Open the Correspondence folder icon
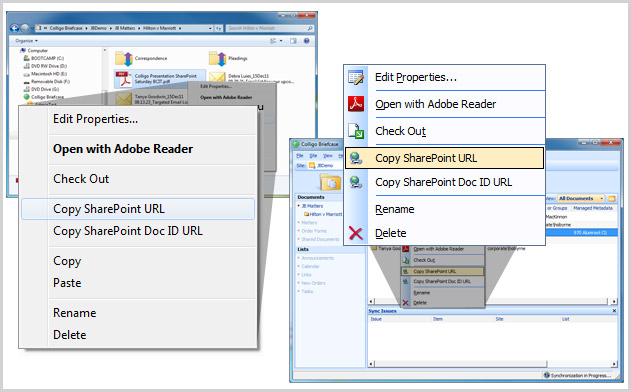Image resolution: width=631 pixels, height=392 pixels. (x=124, y=59)
